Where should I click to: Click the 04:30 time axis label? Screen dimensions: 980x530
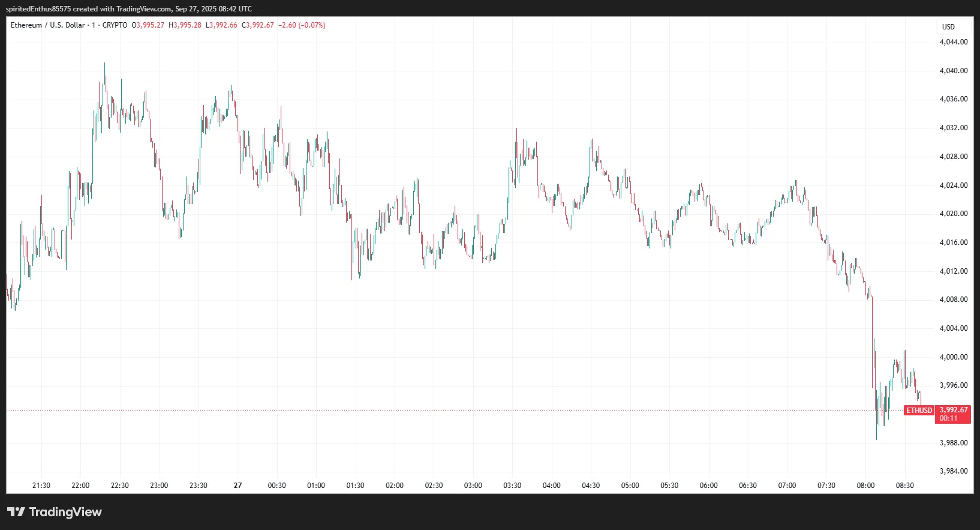(591, 486)
